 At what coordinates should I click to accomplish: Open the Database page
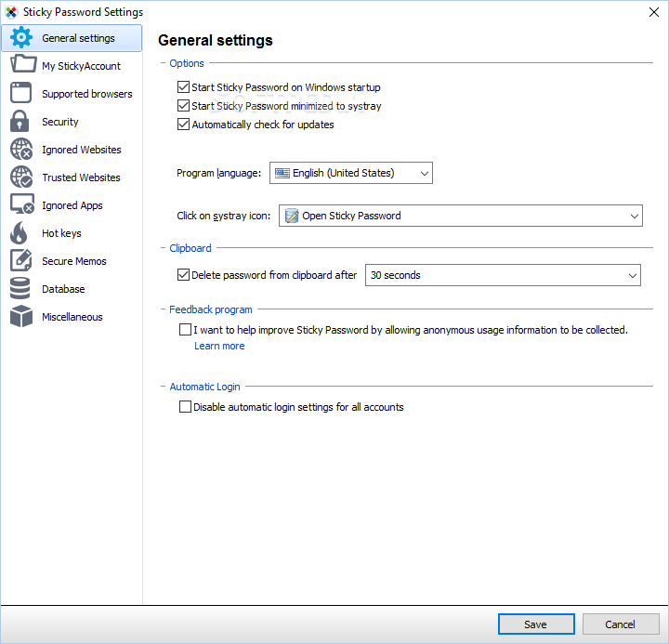(72, 289)
